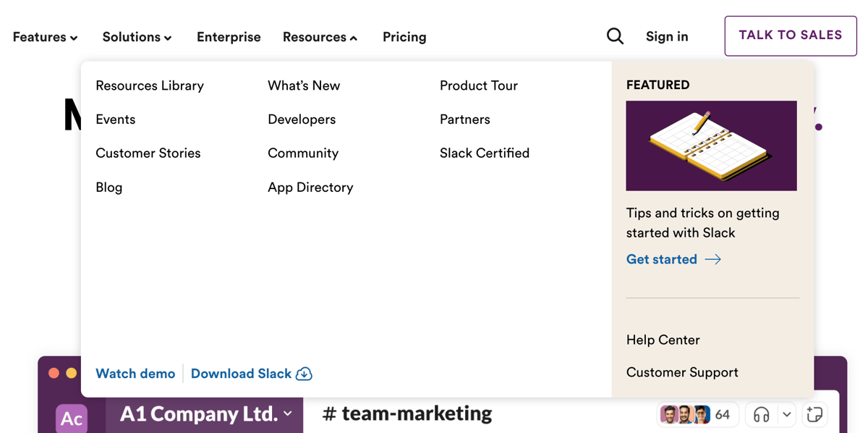Open the Pricing menu item

click(404, 36)
